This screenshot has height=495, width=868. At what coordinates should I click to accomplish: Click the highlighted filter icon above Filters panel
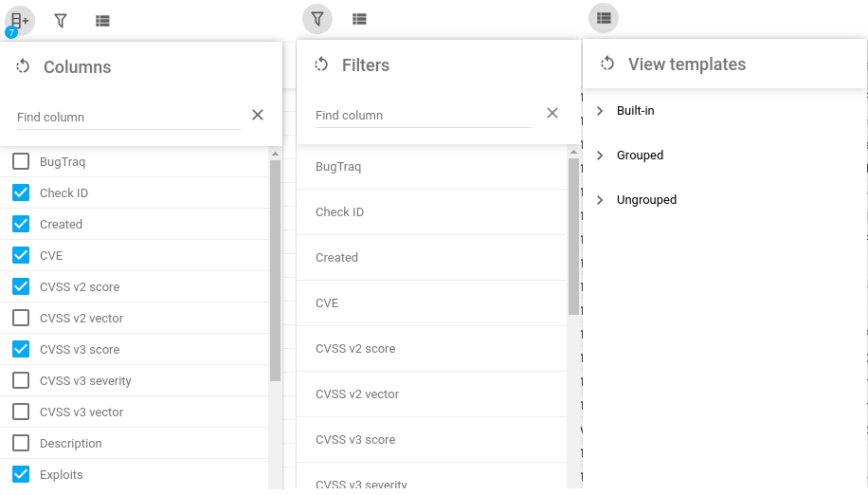(317, 18)
